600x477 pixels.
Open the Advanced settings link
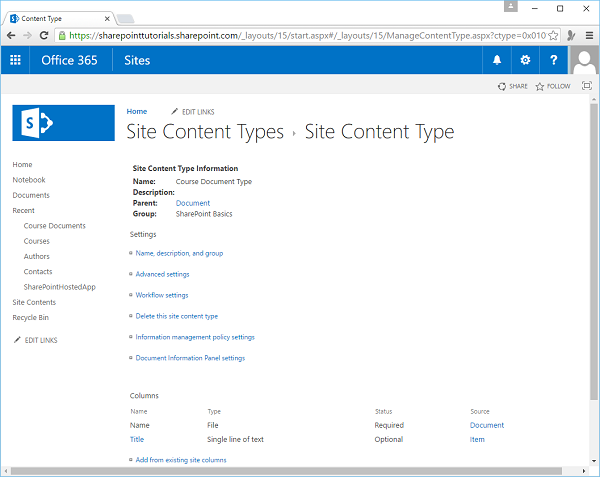coord(162,274)
